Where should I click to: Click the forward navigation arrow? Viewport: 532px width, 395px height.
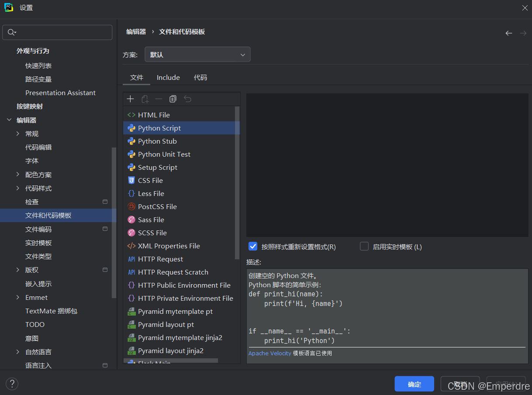(523, 33)
